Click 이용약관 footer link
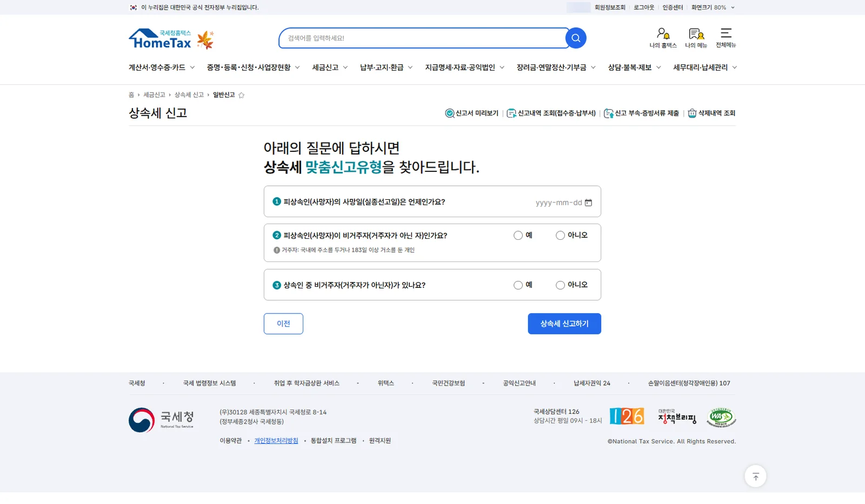The image size is (865, 504). (x=231, y=441)
